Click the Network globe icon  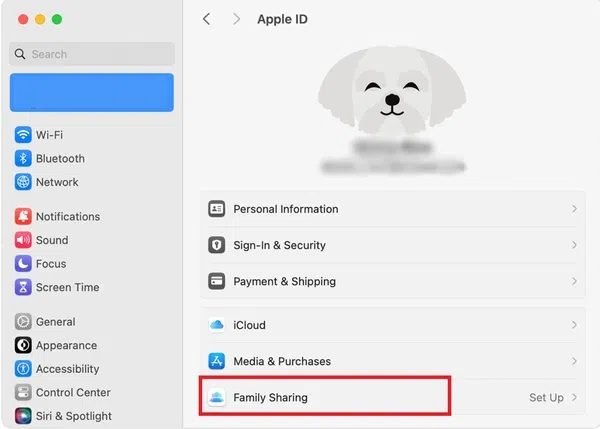(x=23, y=182)
